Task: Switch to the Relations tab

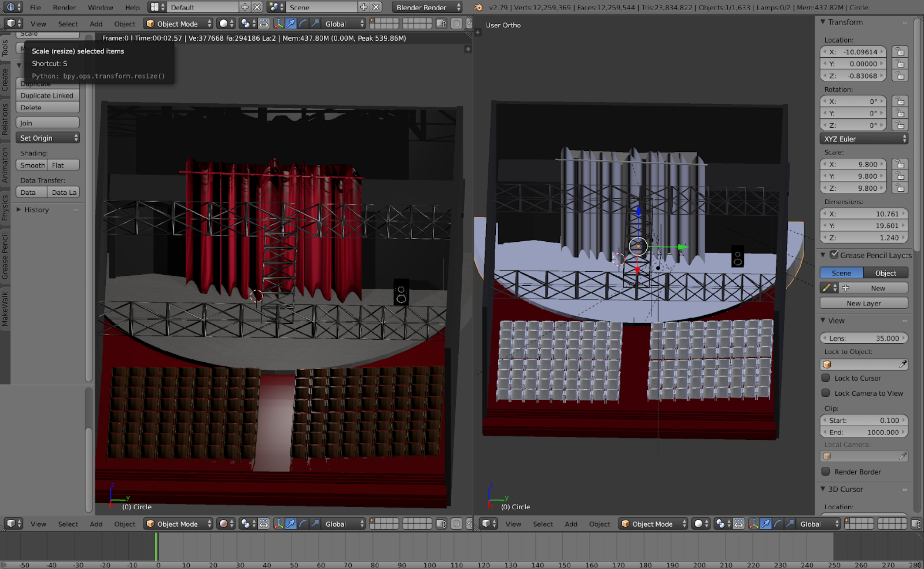Action: (5, 119)
